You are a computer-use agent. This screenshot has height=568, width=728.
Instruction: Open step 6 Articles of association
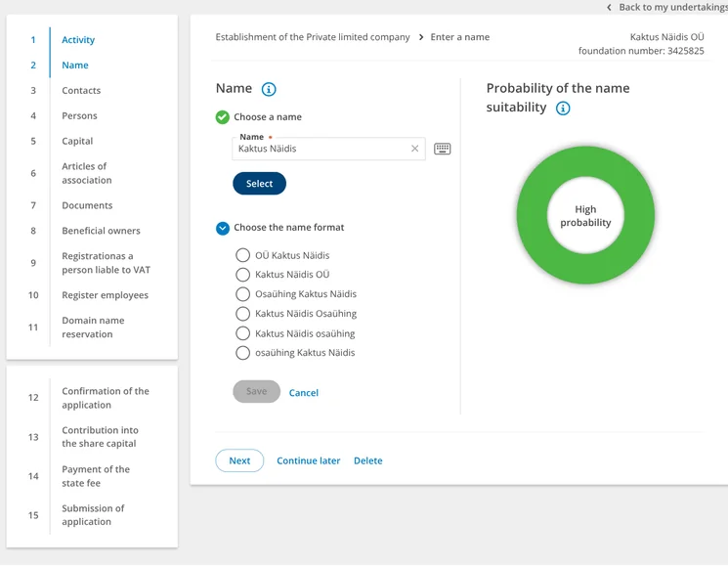tap(87, 173)
